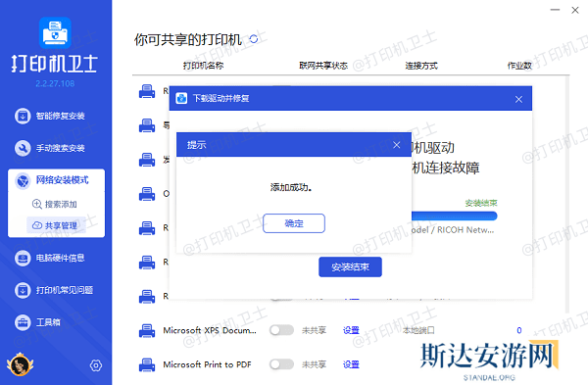
Task: Click the 工具箱 briefcase icon
Action: coord(23,322)
